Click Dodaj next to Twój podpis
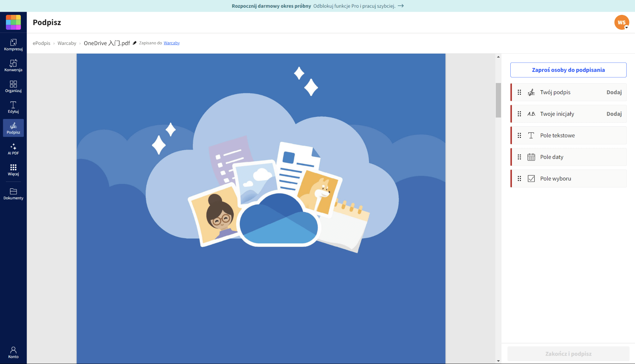The image size is (635, 364). [614, 92]
